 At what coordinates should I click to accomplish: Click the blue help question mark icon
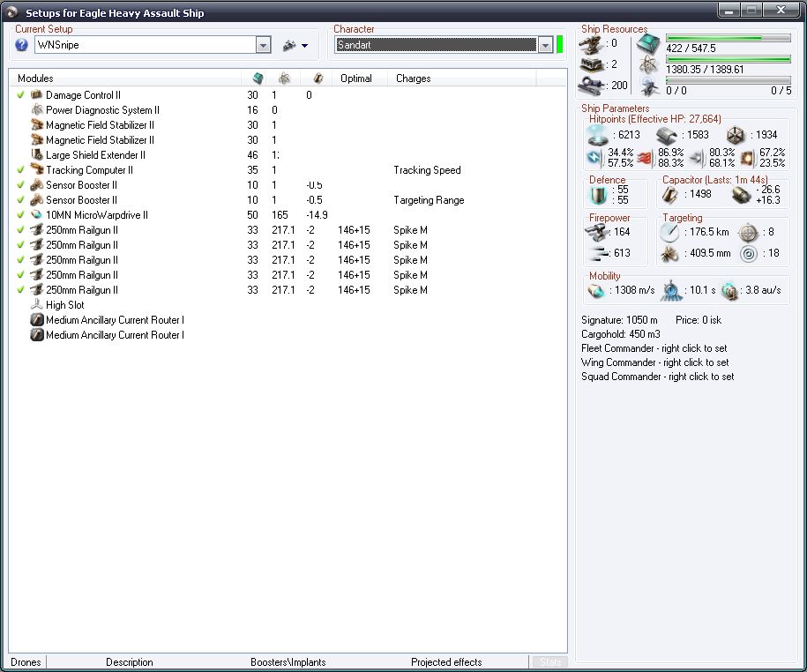22,45
